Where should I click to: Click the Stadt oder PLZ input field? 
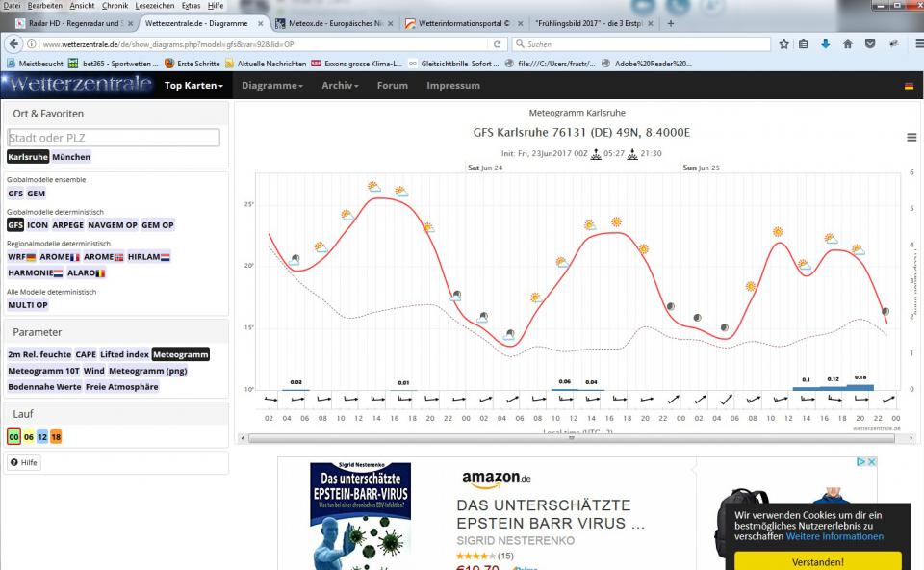click(114, 138)
